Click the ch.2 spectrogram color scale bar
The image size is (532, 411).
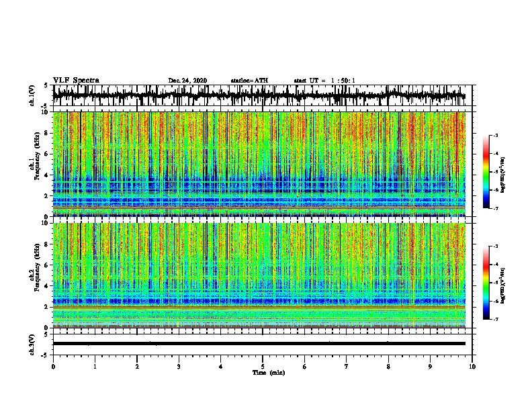(x=486, y=283)
